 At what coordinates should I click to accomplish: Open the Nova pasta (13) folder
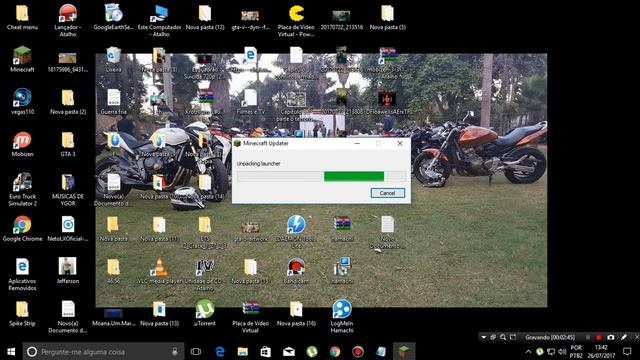coord(159,313)
